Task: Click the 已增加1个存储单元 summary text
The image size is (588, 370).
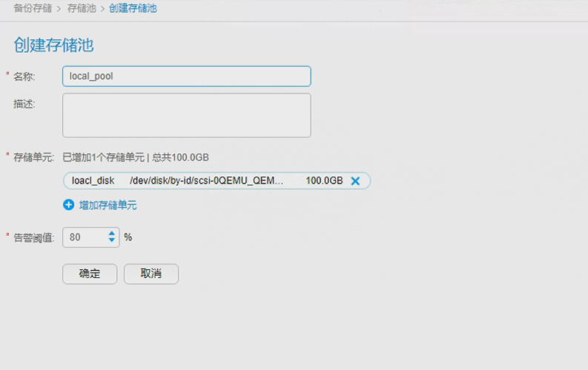Action: [104, 157]
